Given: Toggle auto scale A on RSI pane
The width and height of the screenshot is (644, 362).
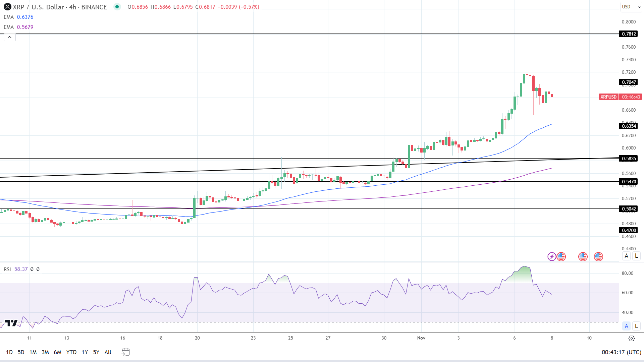Looking at the screenshot, I should tap(626, 326).
